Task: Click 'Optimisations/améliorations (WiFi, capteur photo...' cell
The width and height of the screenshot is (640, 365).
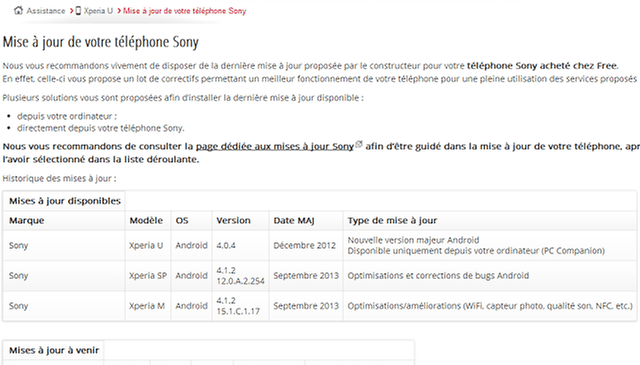Action: point(490,306)
